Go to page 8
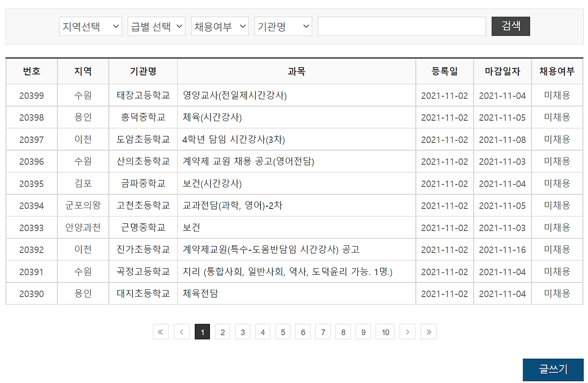The width and height of the screenshot is (588, 383). [x=343, y=332]
